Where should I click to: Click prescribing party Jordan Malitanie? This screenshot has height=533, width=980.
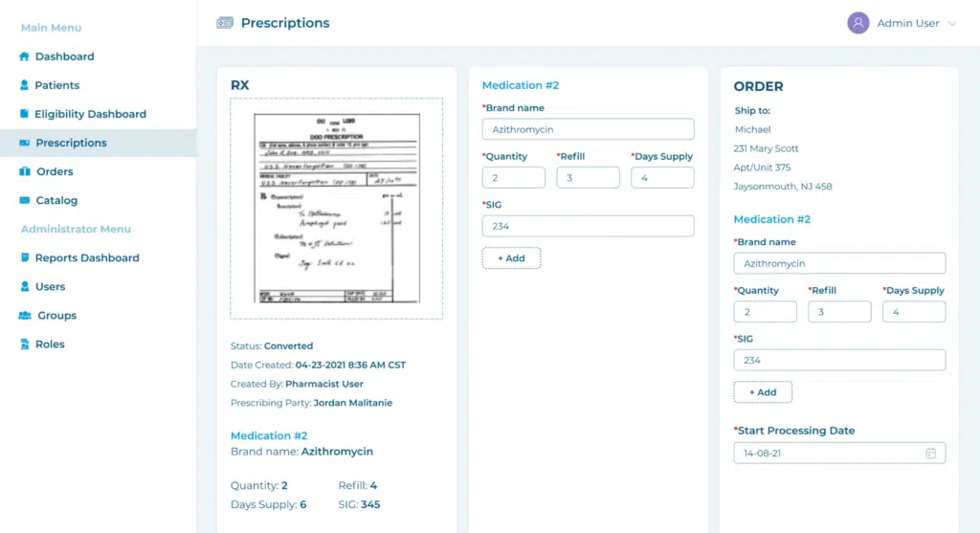pos(352,403)
